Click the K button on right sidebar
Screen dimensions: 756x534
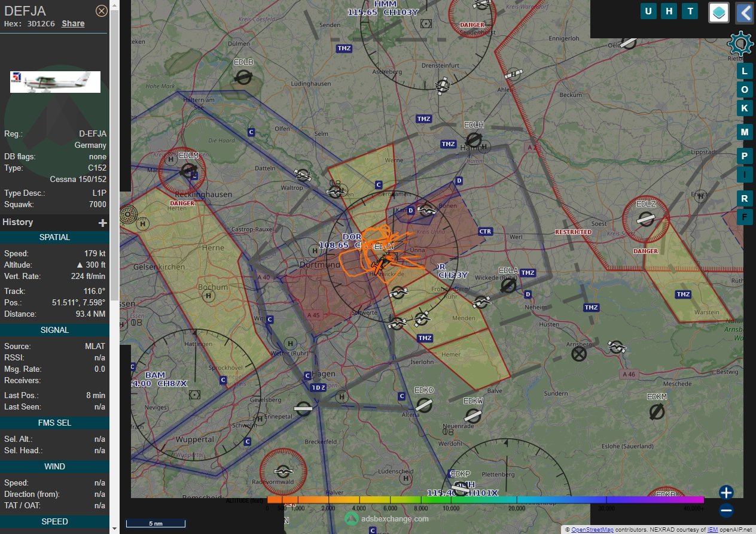click(744, 108)
